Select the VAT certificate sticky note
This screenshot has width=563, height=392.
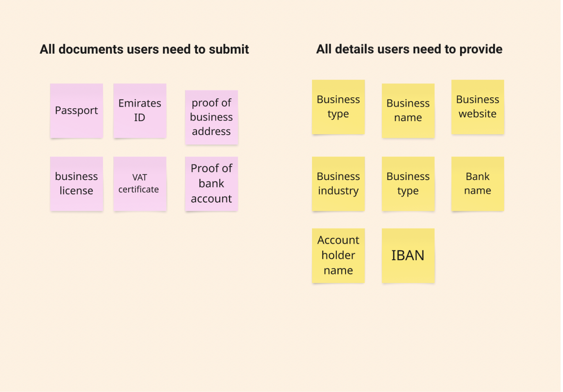coord(140,184)
